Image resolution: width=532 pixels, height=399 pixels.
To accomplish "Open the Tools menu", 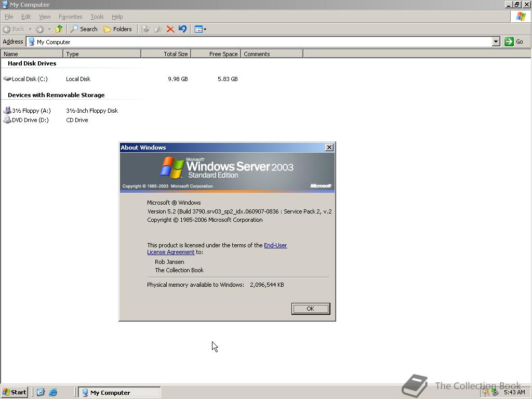I will (x=97, y=17).
